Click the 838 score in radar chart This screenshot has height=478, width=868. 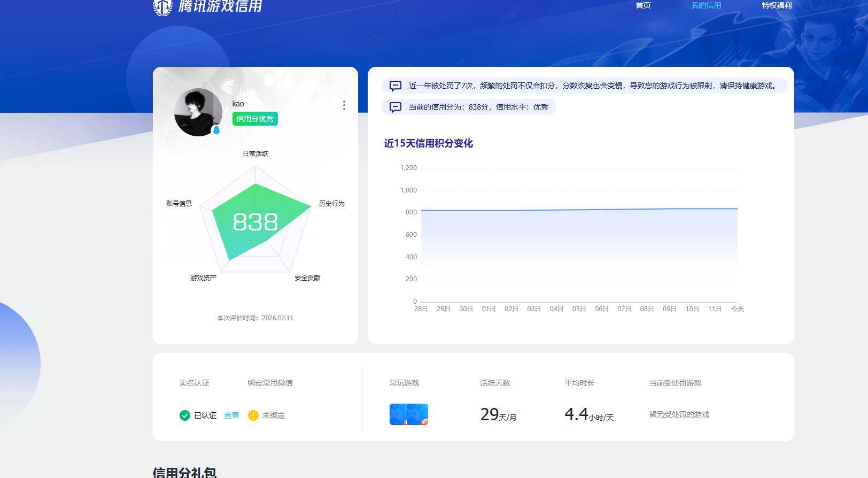tap(255, 222)
